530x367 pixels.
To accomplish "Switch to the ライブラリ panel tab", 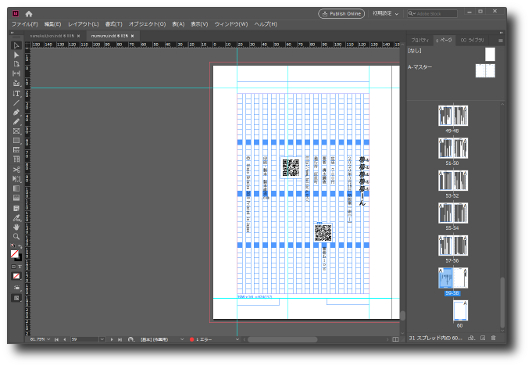I will pyautogui.click(x=472, y=40).
